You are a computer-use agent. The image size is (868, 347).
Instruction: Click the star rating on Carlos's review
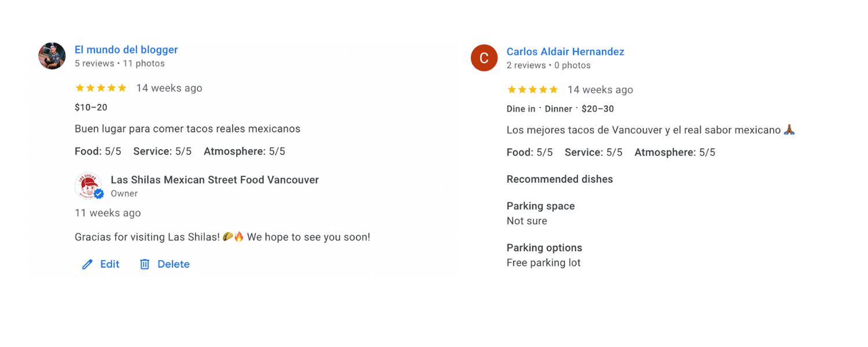pos(532,90)
